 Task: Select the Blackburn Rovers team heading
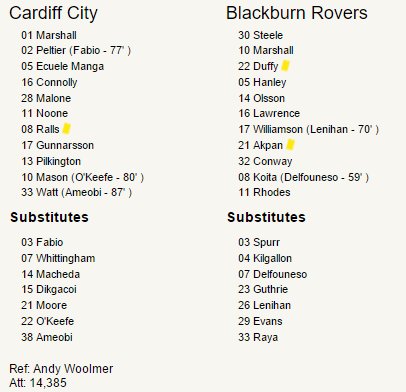(297, 13)
